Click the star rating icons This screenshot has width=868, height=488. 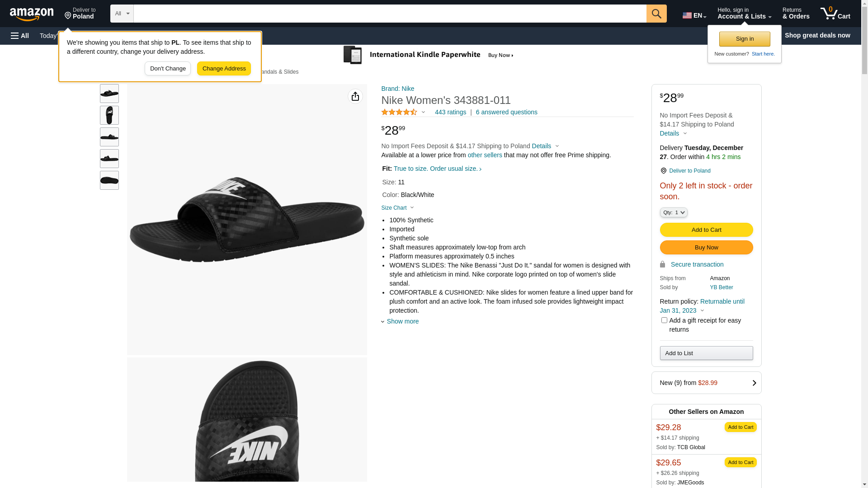(399, 112)
